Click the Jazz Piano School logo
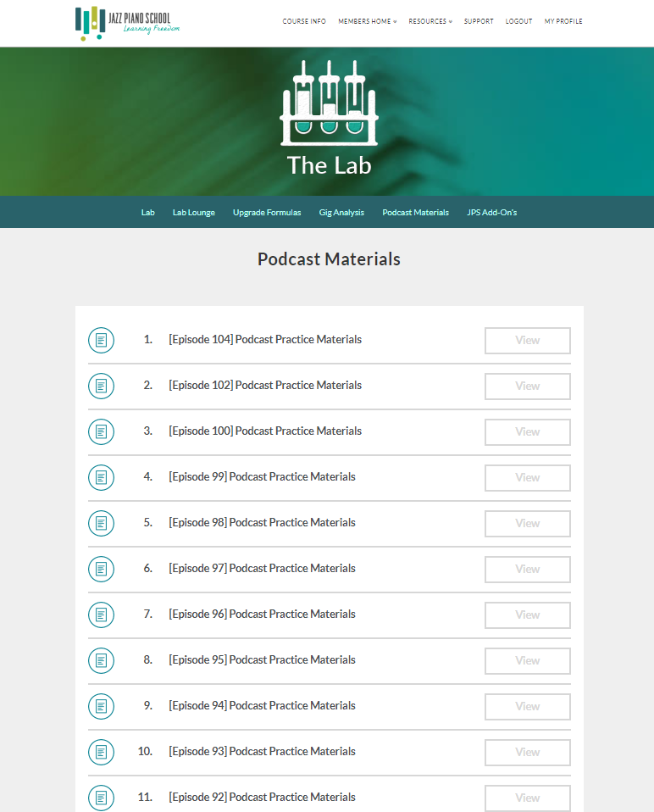Viewport: 654px width, 812px height. pos(127,23)
